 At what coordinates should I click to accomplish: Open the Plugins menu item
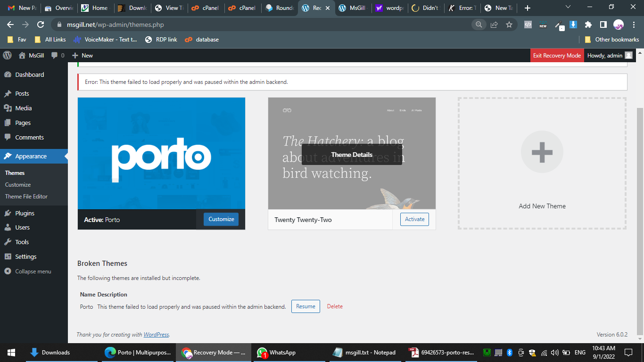click(x=34, y=214)
